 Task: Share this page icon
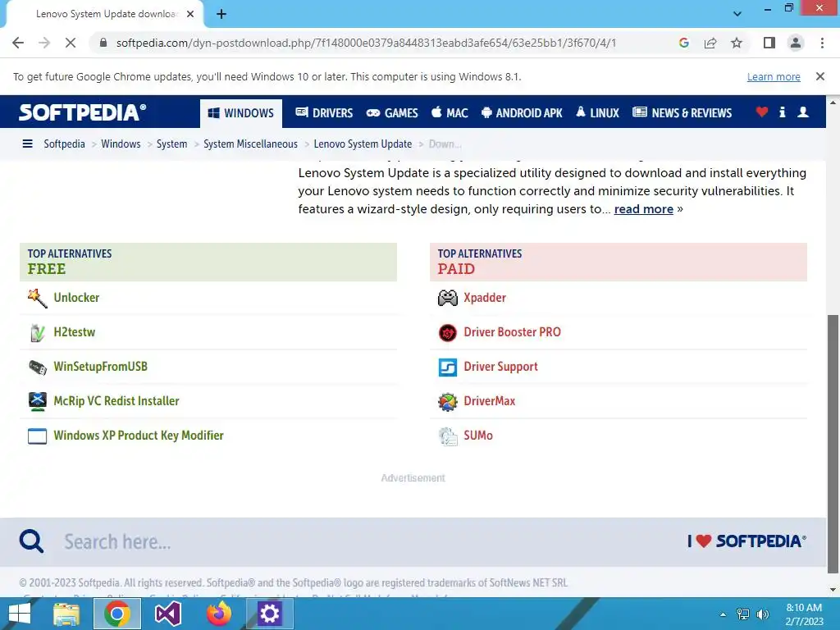(x=710, y=43)
